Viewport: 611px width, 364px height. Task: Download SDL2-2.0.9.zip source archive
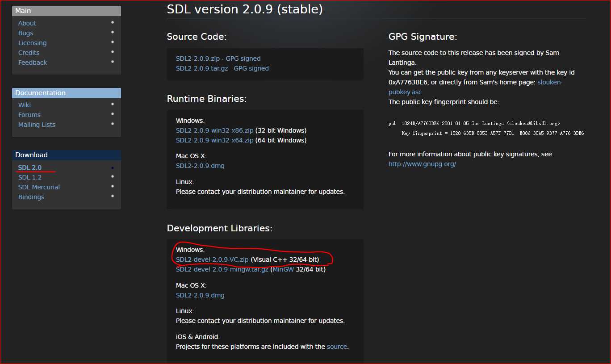click(x=198, y=59)
